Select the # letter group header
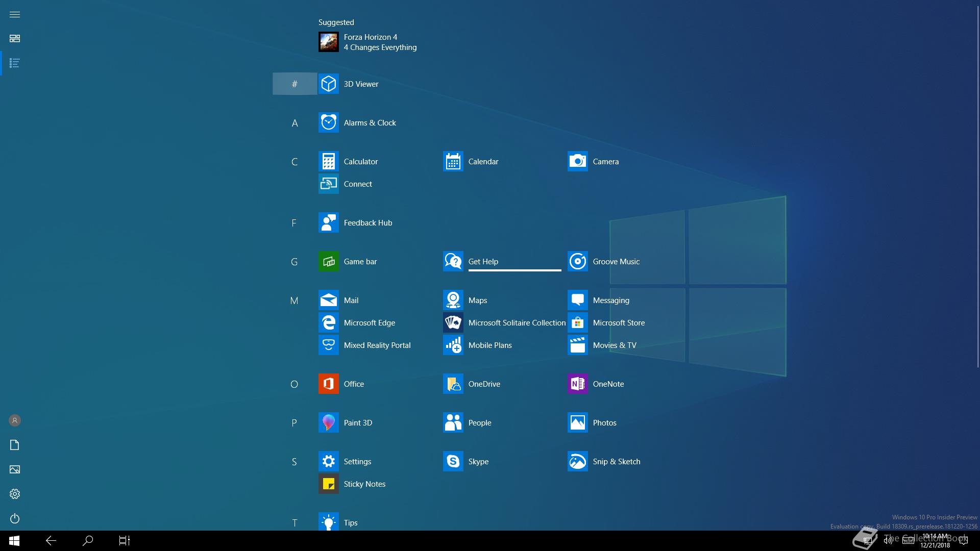 tap(295, 84)
